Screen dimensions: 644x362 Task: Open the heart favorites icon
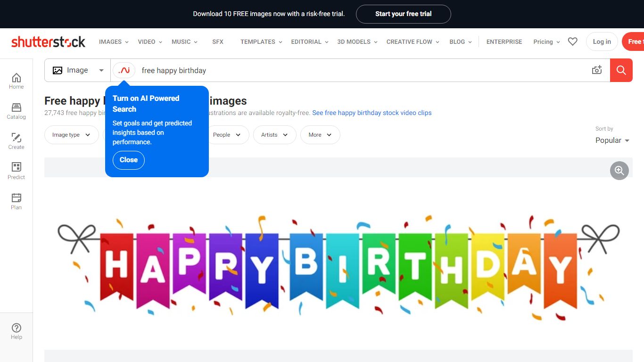point(572,41)
